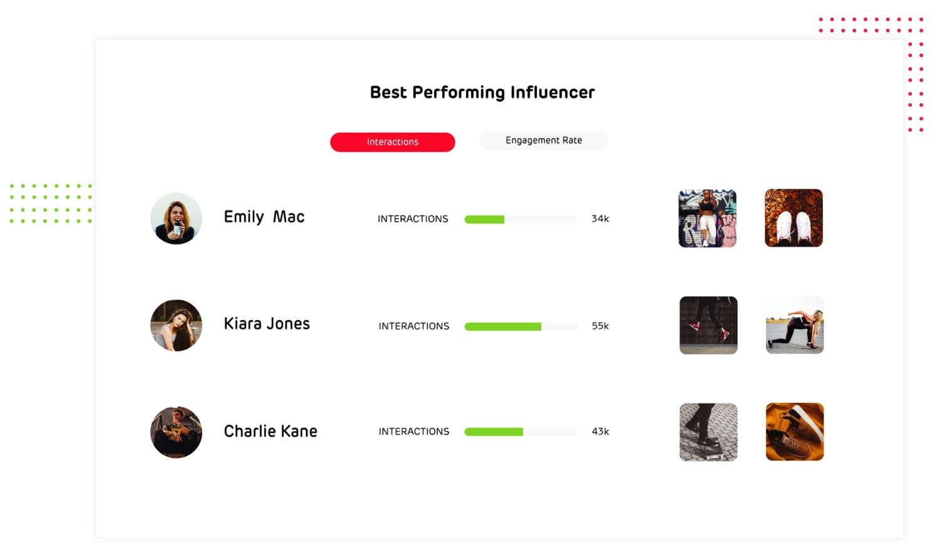This screenshot has height=560, width=937.
Task: Open Charlie Kane's brown sneaker thumbnail
Action: tap(794, 432)
